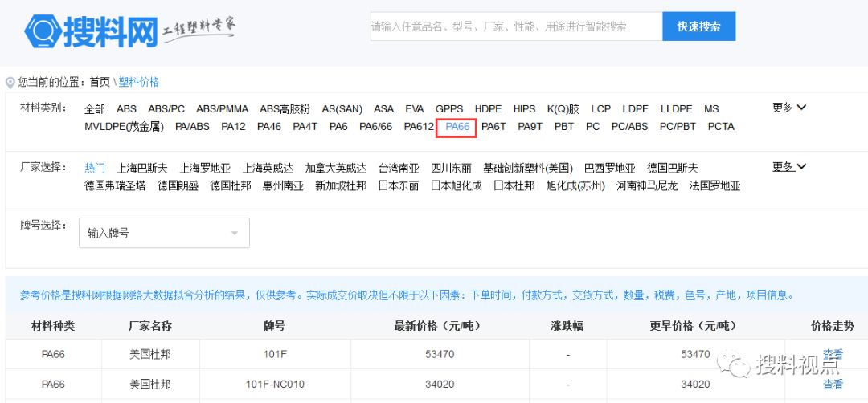Focus the smart search input box
868x403 pixels.
pos(516,26)
